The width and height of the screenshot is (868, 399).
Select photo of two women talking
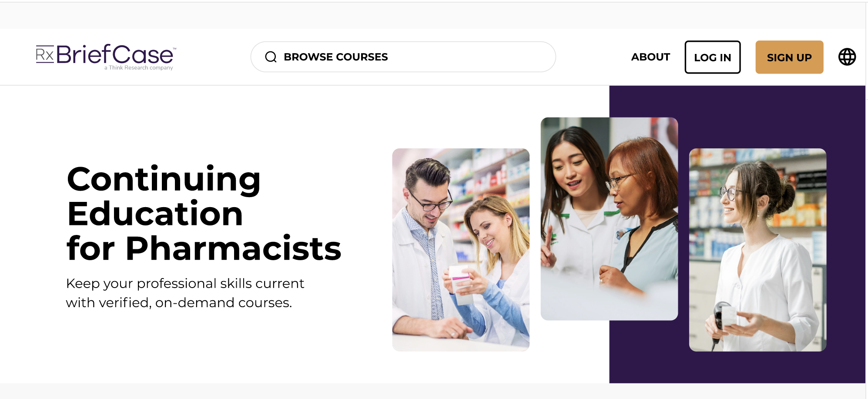point(609,219)
